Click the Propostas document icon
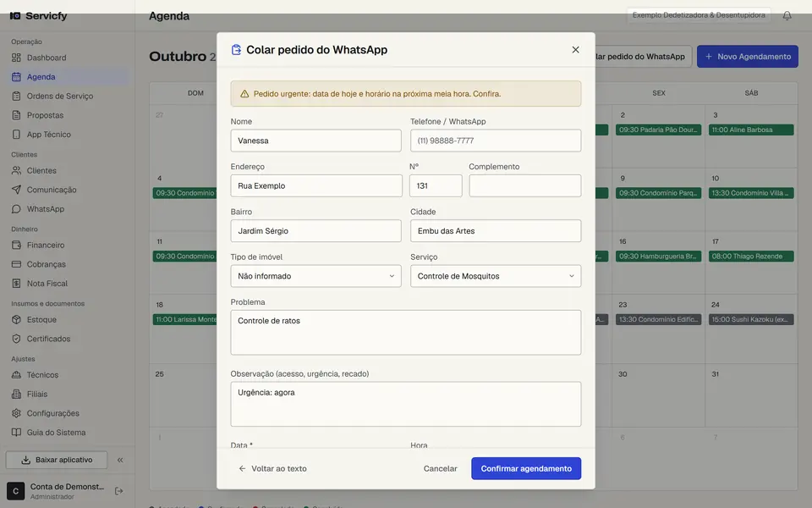Screen dimensions: 812x508 coord(17,115)
